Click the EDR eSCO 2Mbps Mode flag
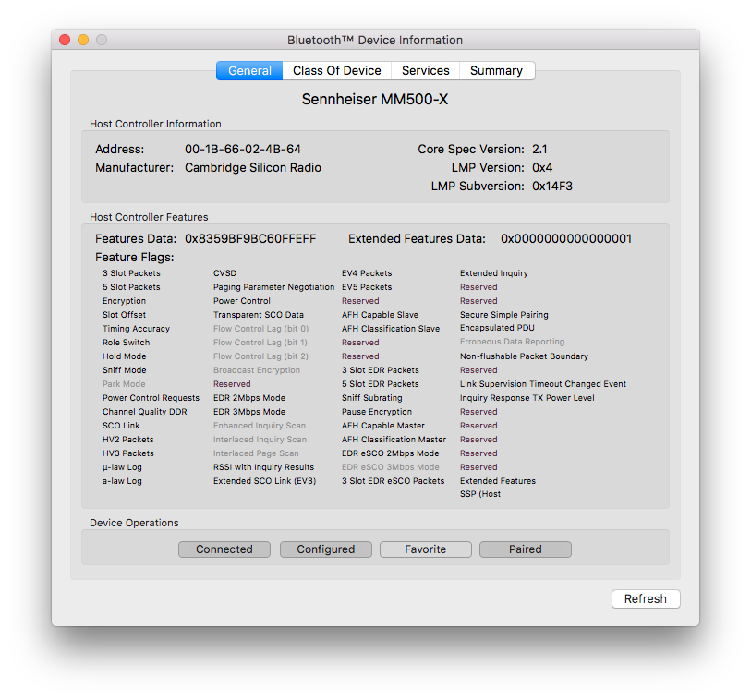Image resolution: width=751 pixels, height=700 pixels. tap(391, 454)
